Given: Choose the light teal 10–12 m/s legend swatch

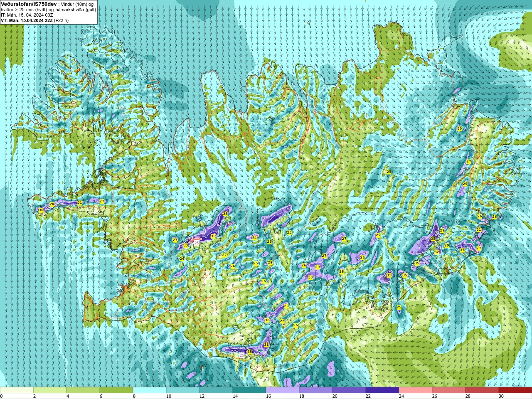Looking at the screenshot, I should pos(183,390).
